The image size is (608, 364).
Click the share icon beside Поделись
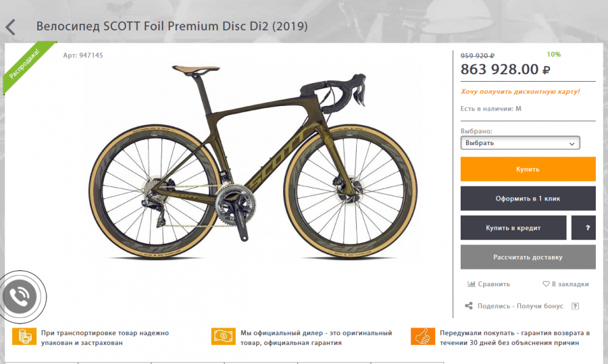(469, 306)
